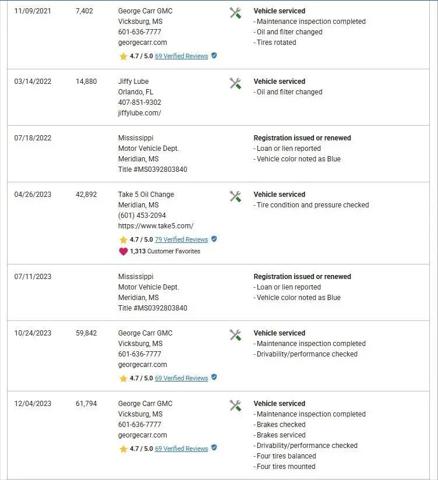Open 69 Verified Reviews for the 10/24/2023 service

pyautogui.click(x=181, y=378)
